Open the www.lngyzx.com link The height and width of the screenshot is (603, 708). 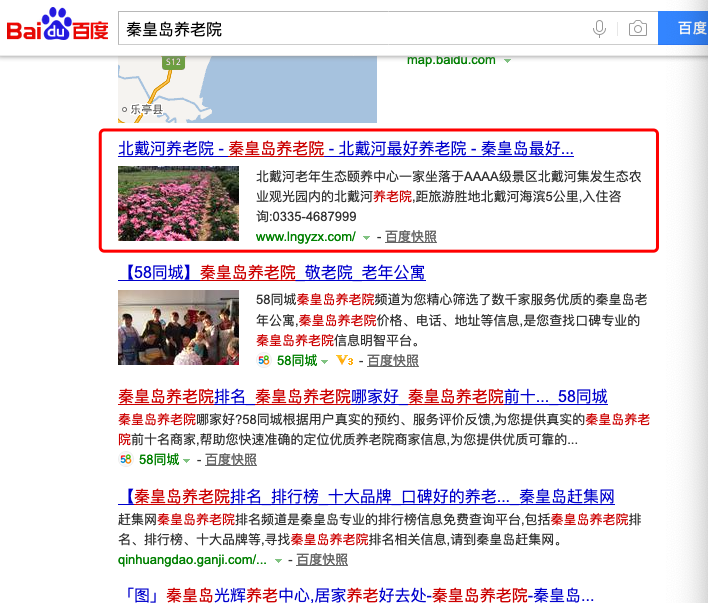pyautogui.click(x=306, y=236)
